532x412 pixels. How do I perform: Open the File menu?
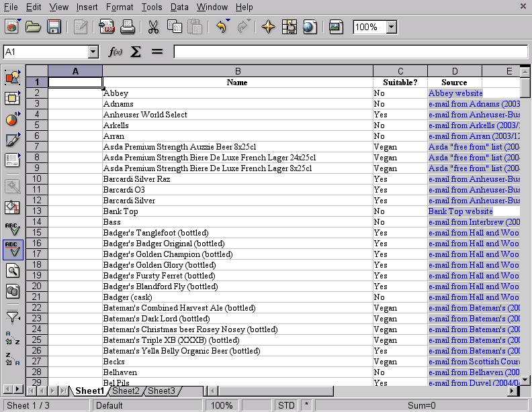(11, 7)
